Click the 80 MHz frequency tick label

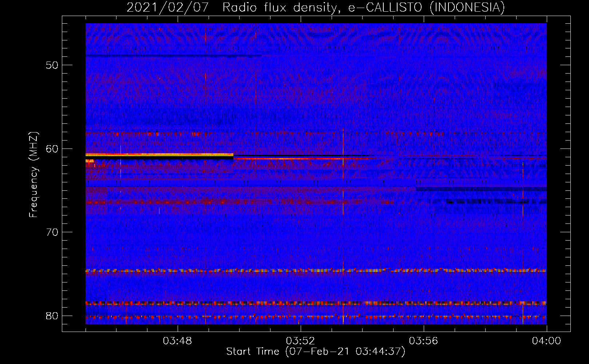52,316
